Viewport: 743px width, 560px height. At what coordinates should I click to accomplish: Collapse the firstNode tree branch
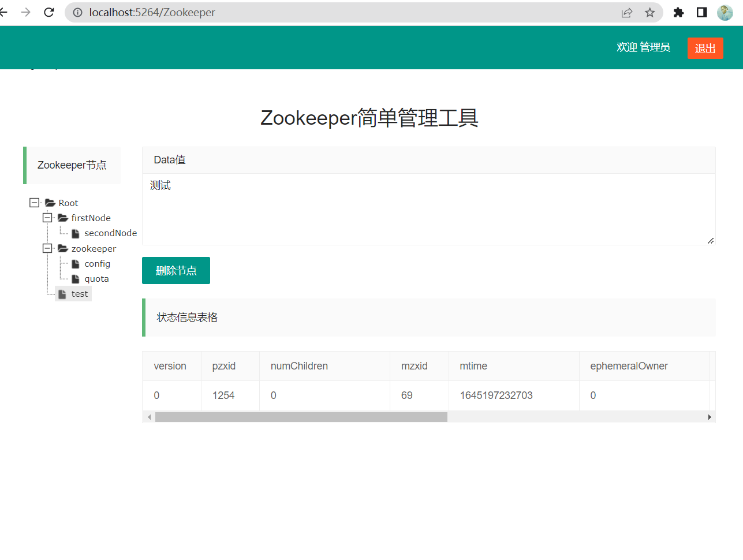pos(47,218)
